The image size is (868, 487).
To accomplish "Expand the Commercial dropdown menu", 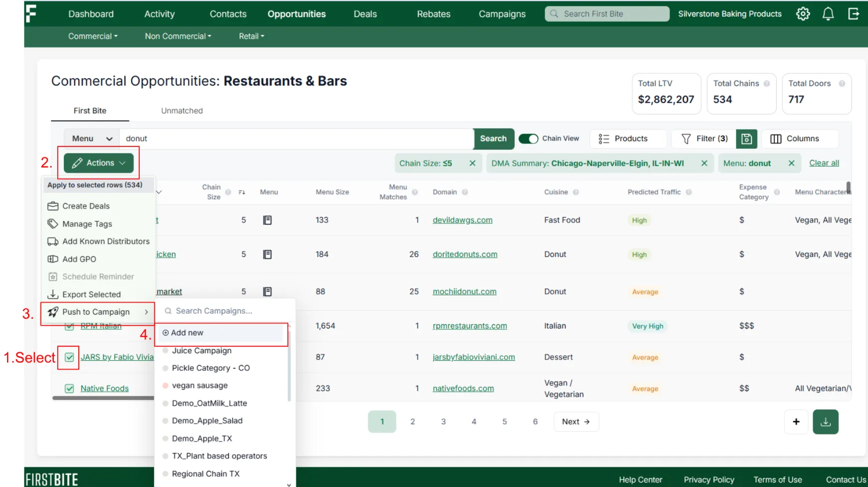I will 93,36.
